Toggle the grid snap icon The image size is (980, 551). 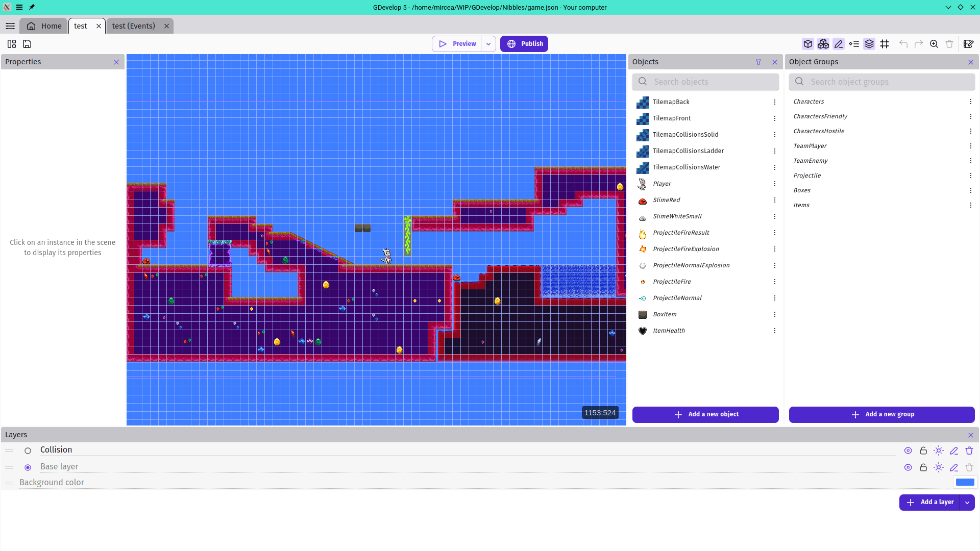pos(885,44)
